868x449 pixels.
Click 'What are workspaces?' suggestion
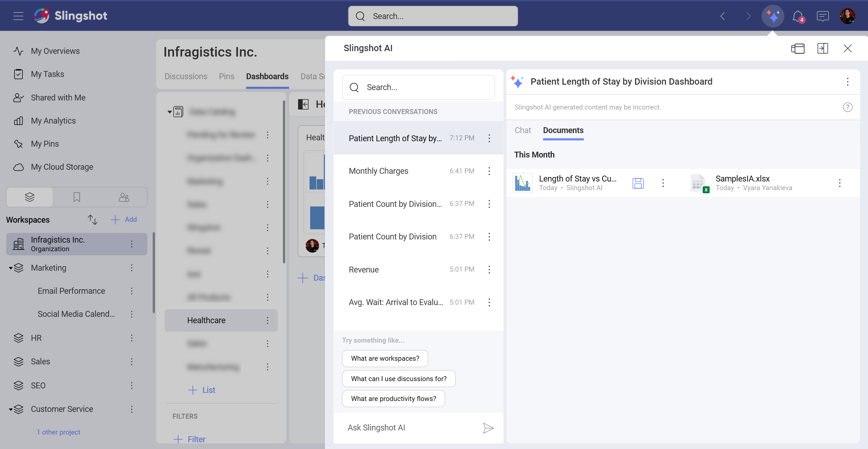(385, 358)
